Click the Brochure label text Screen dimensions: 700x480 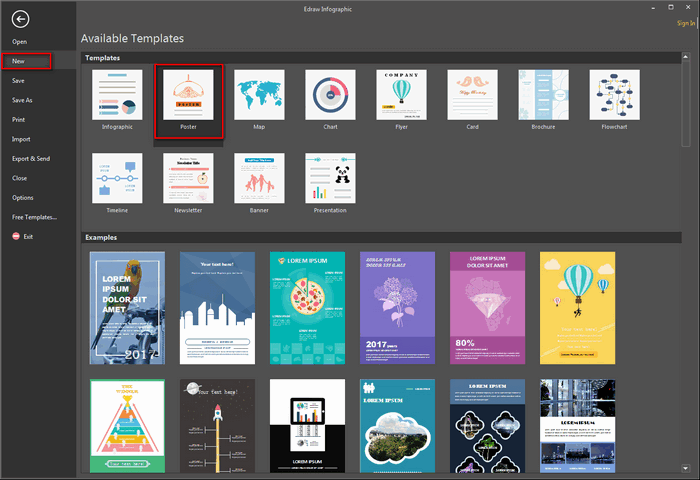(543, 127)
